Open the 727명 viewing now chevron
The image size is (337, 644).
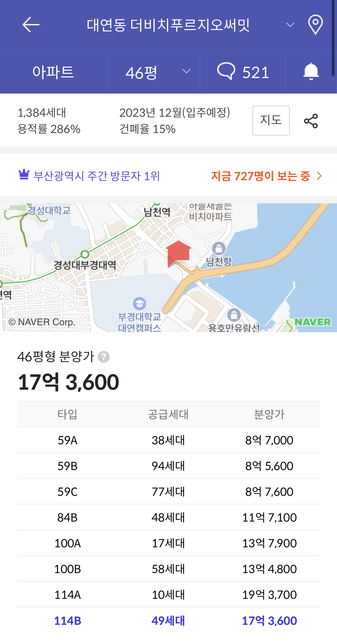pyautogui.click(x=319, y=176)
